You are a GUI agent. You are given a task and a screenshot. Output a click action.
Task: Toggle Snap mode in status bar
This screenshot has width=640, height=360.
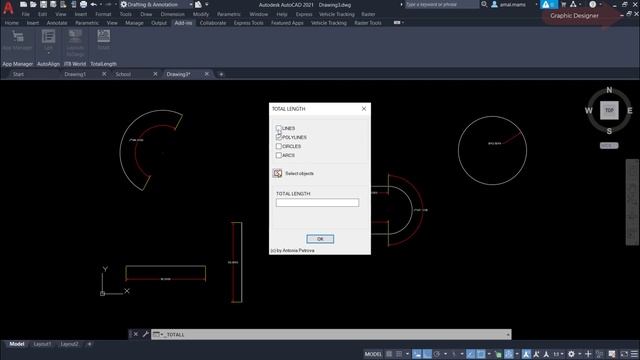[x=399, y=354]
